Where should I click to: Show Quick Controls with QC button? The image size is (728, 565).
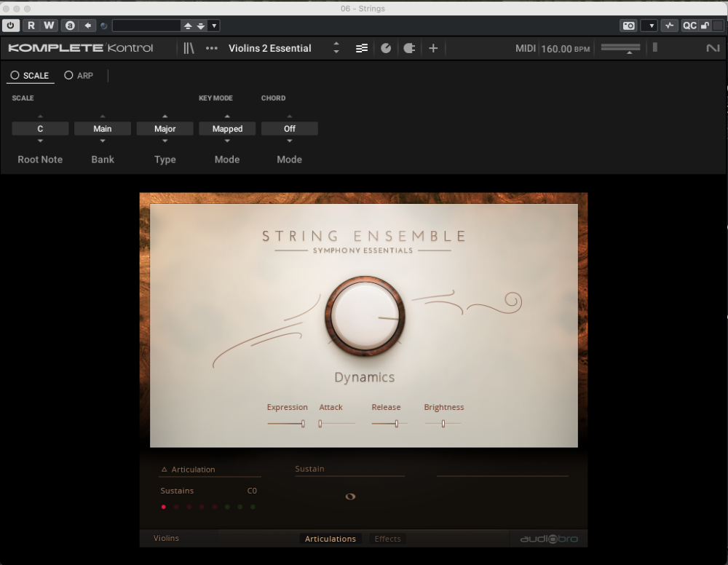[x=689, y=25]
